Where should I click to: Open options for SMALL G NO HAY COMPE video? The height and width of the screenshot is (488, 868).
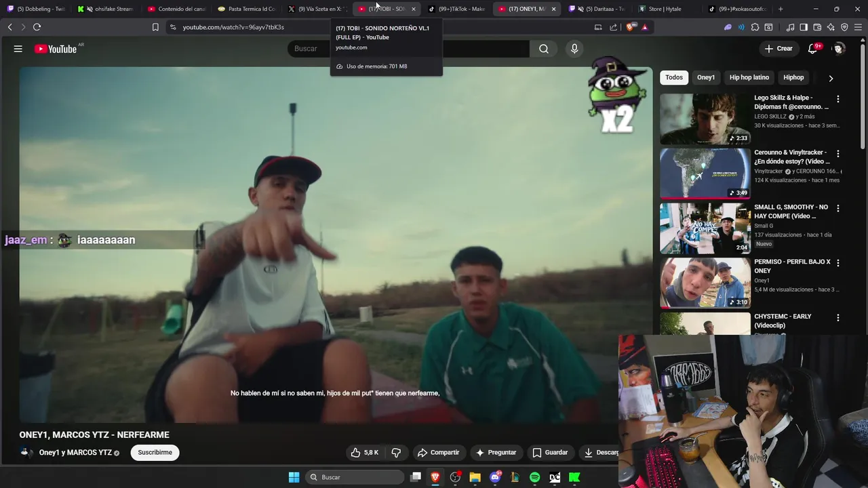(838, 208)
